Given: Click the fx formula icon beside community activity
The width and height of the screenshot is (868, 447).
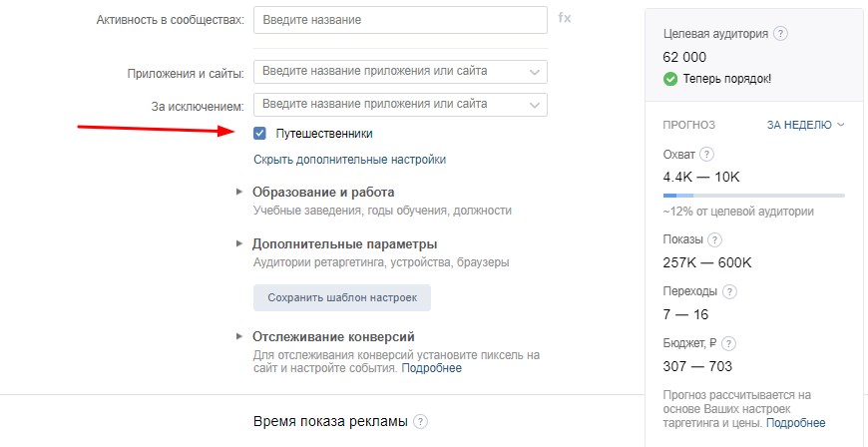Looking at the screenshot, I should (x=564, y=18).
